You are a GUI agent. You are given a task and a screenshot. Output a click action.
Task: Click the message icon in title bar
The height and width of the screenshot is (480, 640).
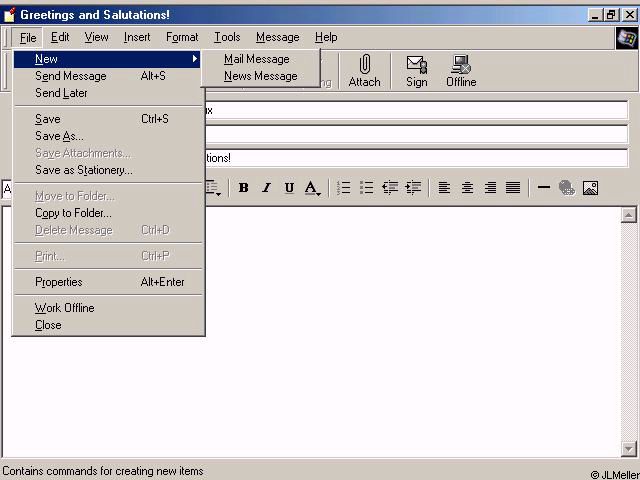point(9,15)
